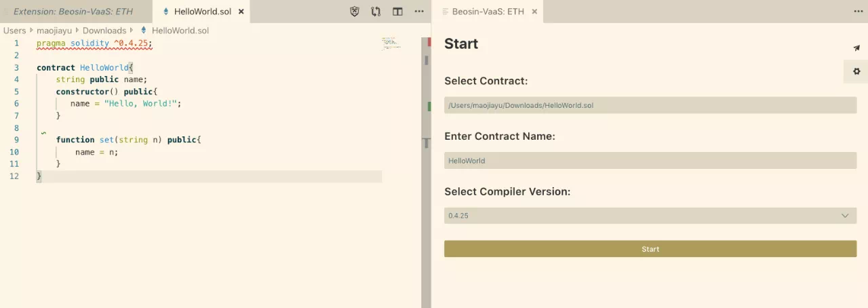Screen dimensions: 868x308
Task: Click the paper plane icon in Beosin panel
Action: pyautogui.click(x=856, y=48)
